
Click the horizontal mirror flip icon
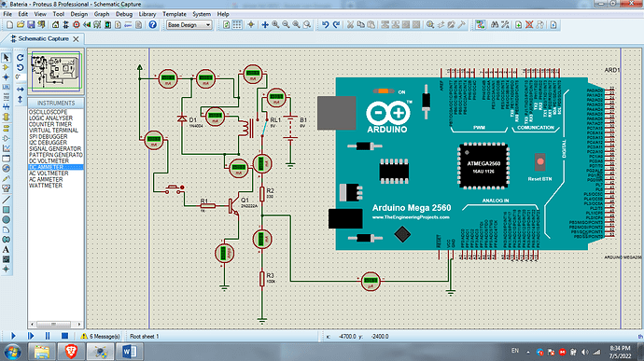point(21,90)
